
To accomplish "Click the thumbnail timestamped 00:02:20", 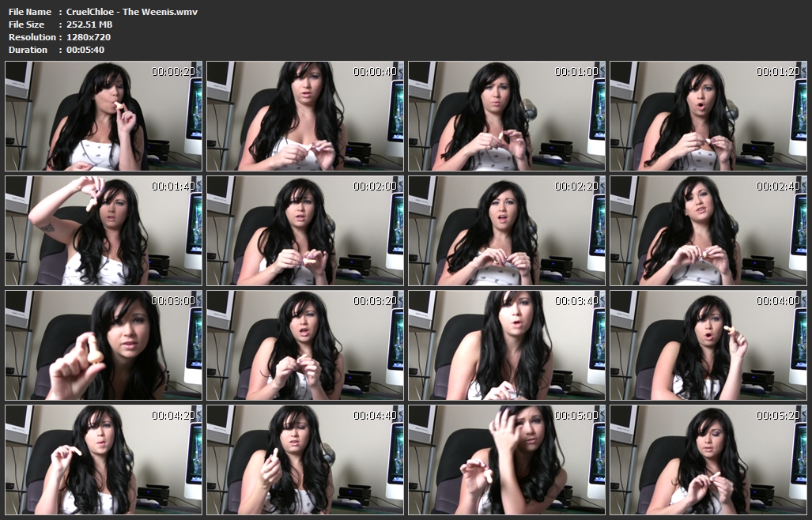I will pos(507,231).
